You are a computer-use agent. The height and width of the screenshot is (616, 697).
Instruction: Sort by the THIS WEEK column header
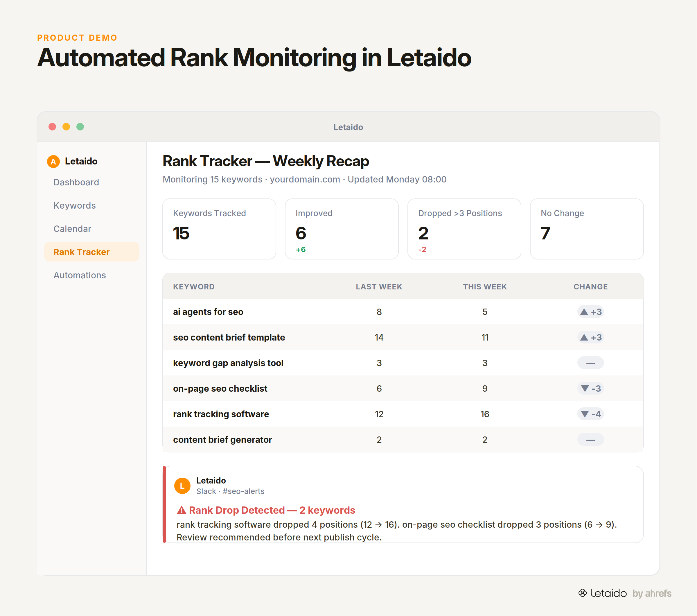pyautogui.click(x=484, y=286)
